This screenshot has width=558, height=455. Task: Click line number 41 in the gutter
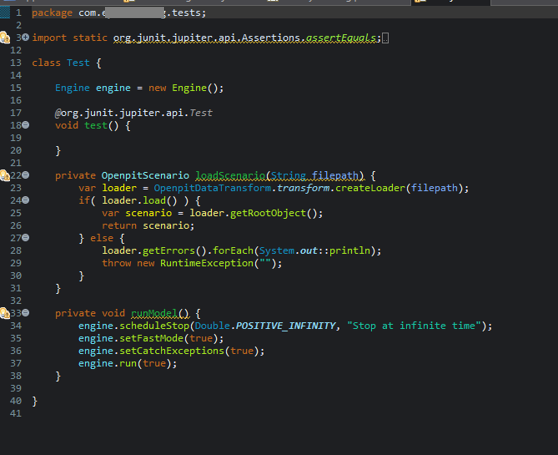[x=16, y=413]
